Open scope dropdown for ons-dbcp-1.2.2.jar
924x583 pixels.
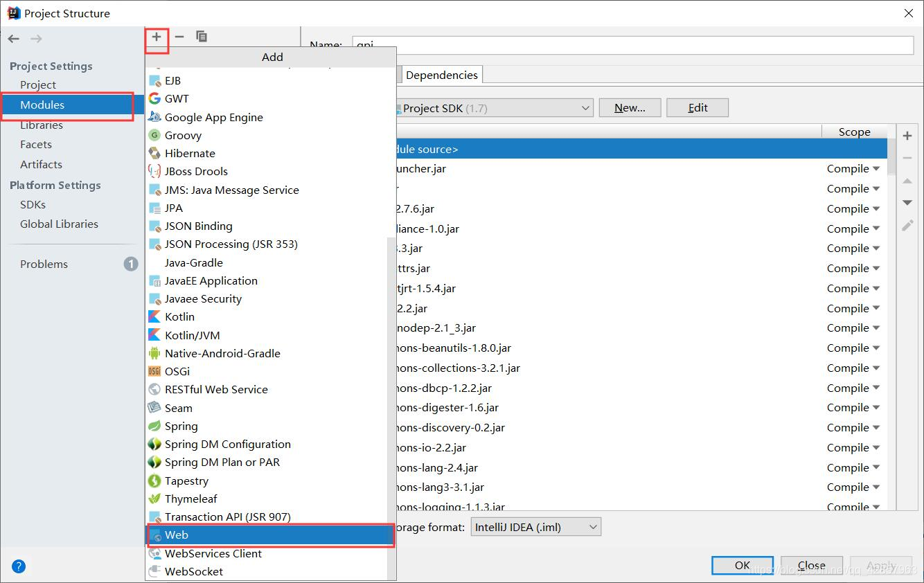[x=853, y=388]
